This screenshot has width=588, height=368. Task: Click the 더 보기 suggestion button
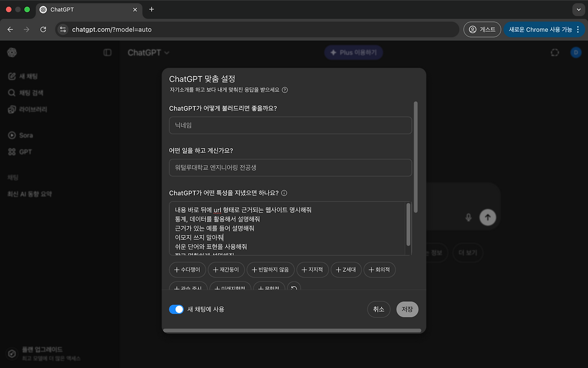coord(468,253)
